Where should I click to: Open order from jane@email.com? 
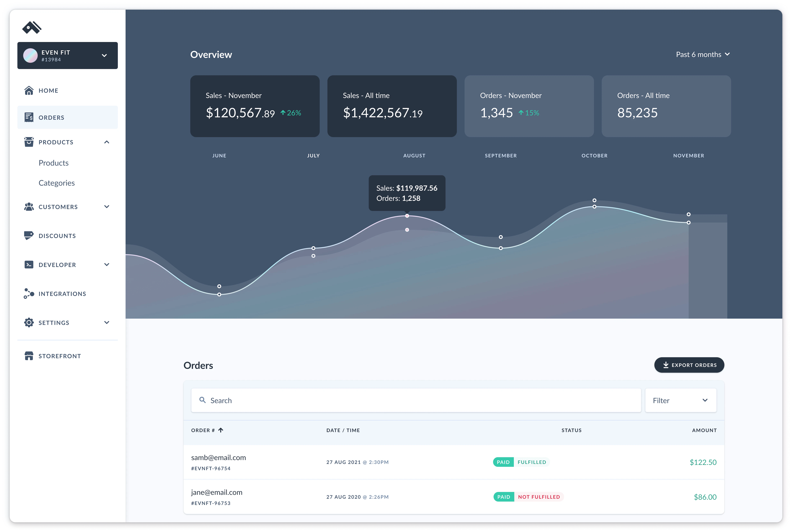tap(217, 492)
